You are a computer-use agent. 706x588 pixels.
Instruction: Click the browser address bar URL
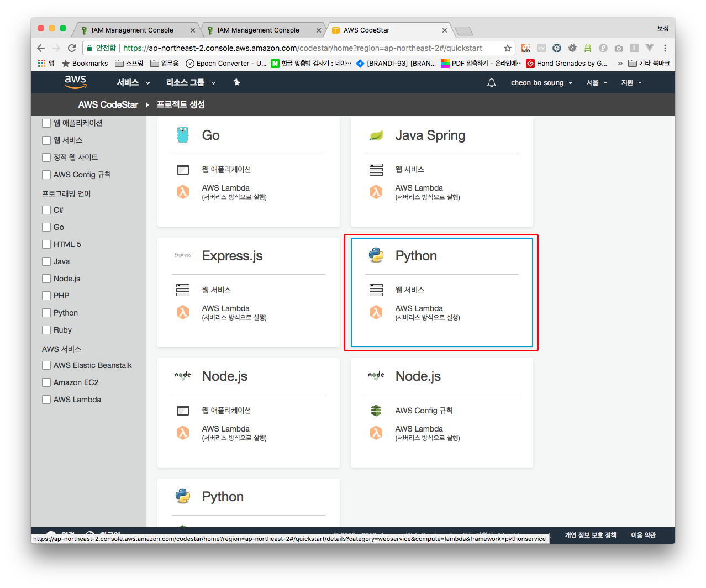[x=302, y=48]
